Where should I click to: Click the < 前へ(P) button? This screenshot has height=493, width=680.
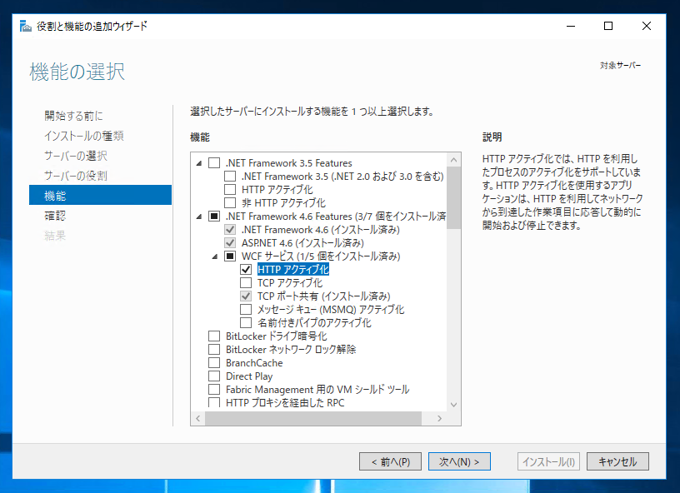pos(390,462)
